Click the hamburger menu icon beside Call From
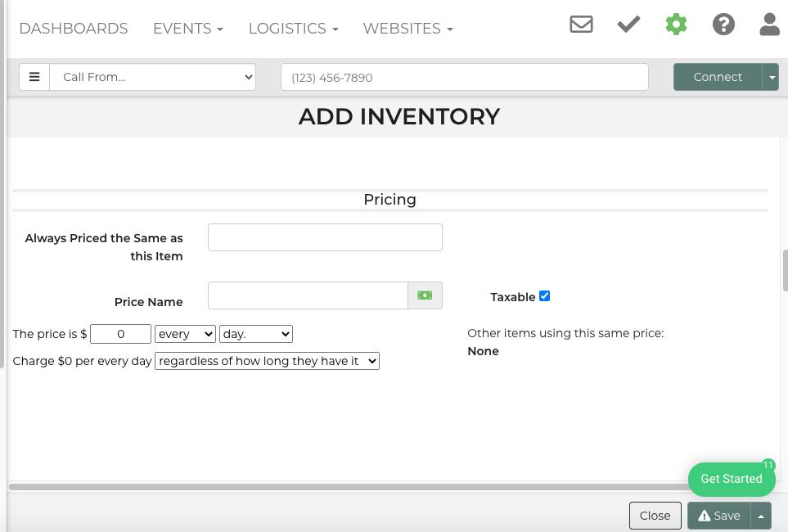 [34, 77]
